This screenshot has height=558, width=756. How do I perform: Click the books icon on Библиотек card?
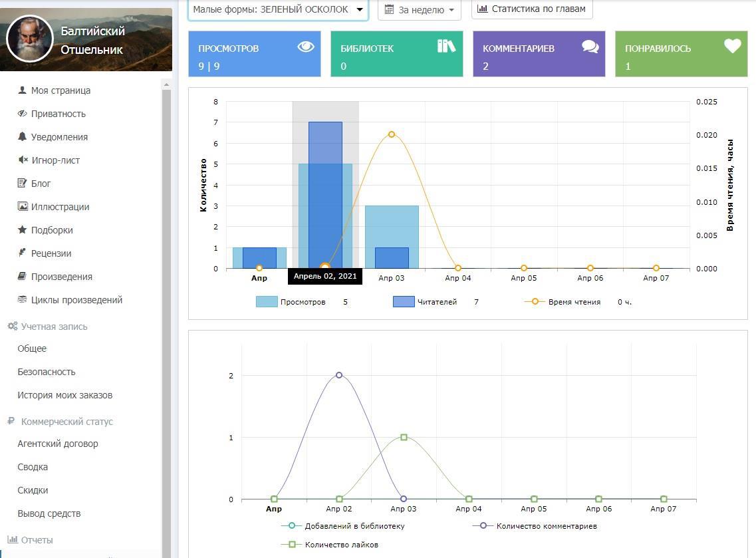(x=446, y=46)
